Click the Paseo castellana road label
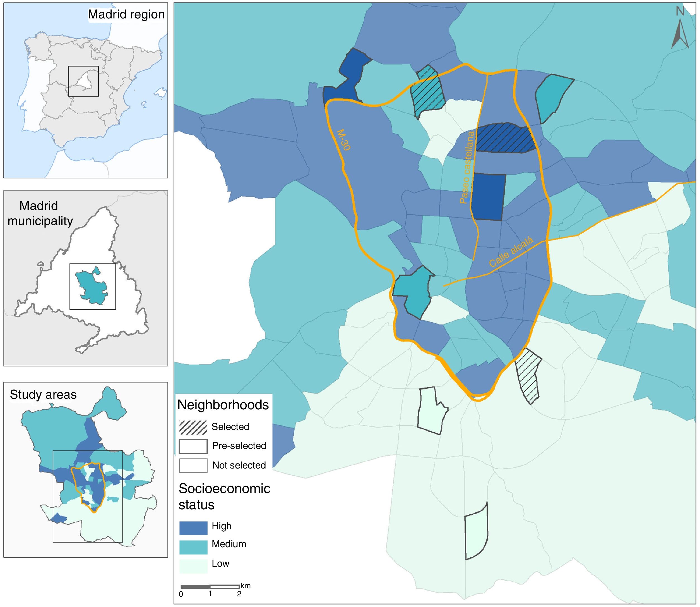This screenshot has width=700, height=607. pyautogui.click(x=467, y=167)
